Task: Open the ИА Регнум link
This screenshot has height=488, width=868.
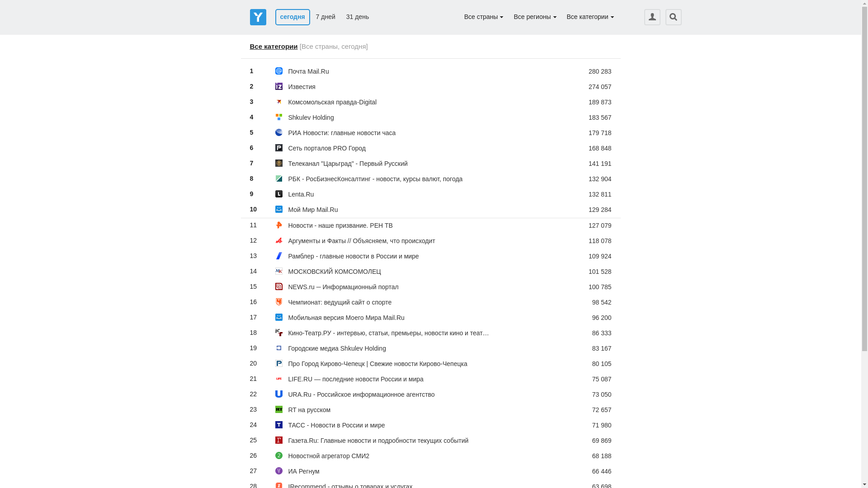Action: pos(304,471)
